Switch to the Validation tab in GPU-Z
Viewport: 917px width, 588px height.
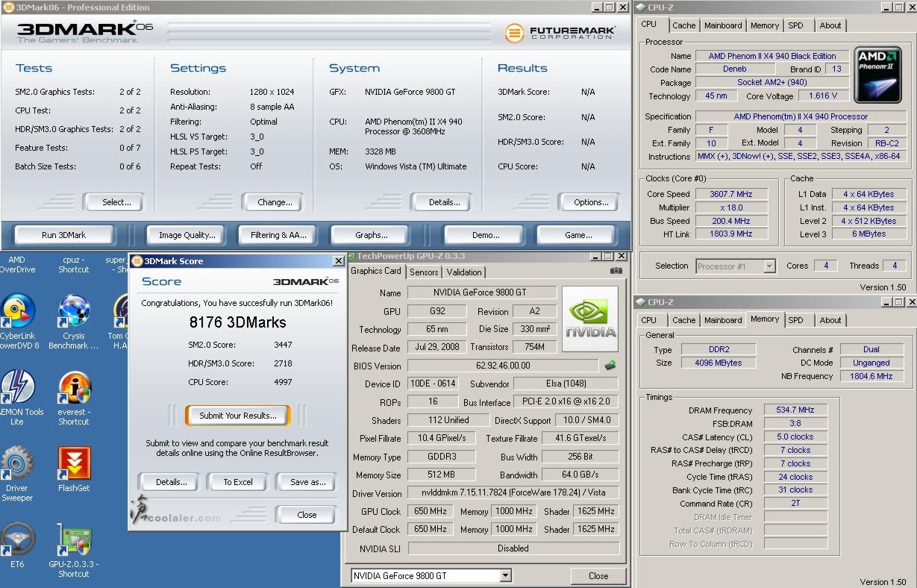(x=464, y=272)
